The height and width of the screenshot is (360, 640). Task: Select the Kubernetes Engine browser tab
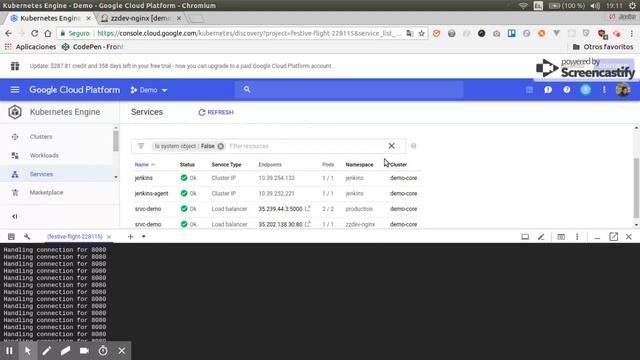50,18
